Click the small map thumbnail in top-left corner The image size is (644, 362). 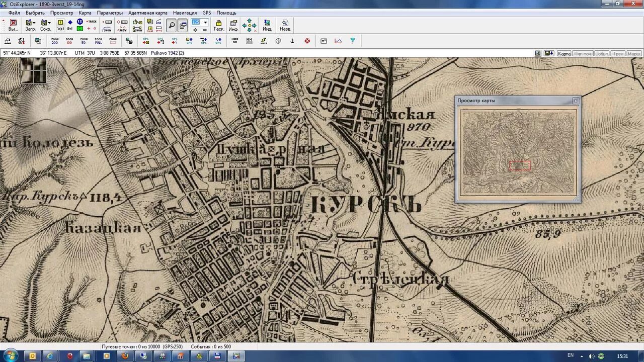33,70
